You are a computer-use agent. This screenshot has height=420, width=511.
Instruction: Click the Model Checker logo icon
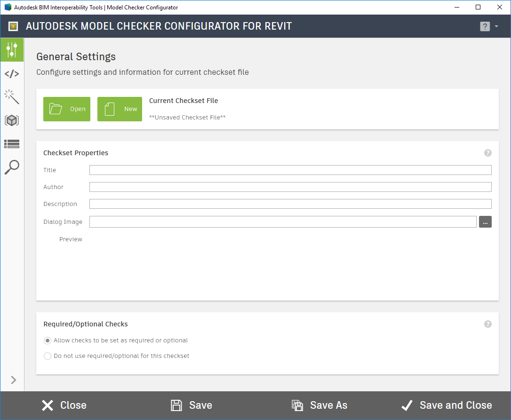point(12,26)
